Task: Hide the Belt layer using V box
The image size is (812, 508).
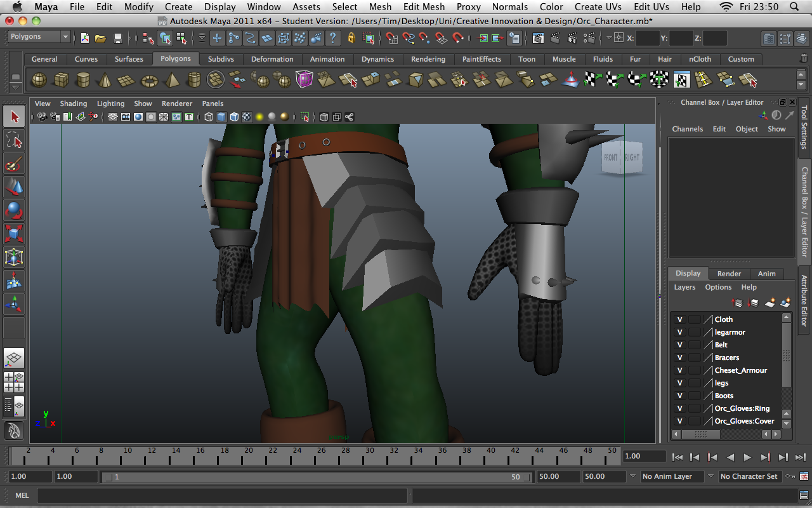Action: tap(679, 345)
